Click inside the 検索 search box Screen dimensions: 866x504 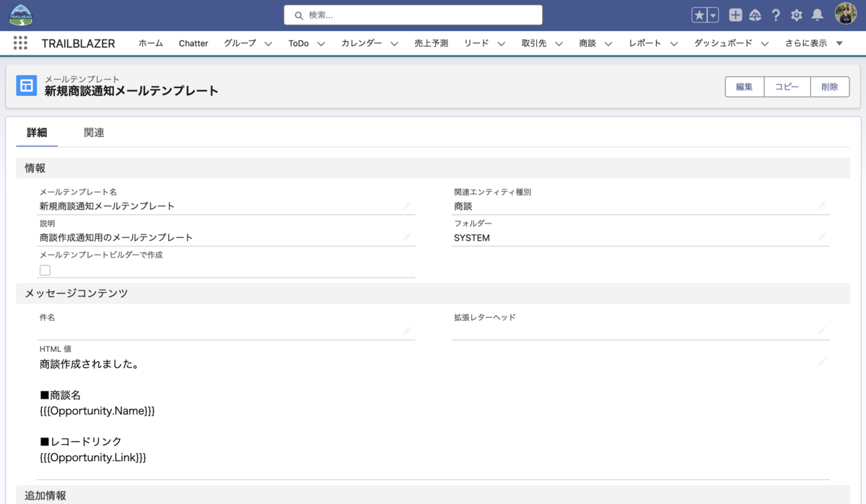tap(413, 15)
